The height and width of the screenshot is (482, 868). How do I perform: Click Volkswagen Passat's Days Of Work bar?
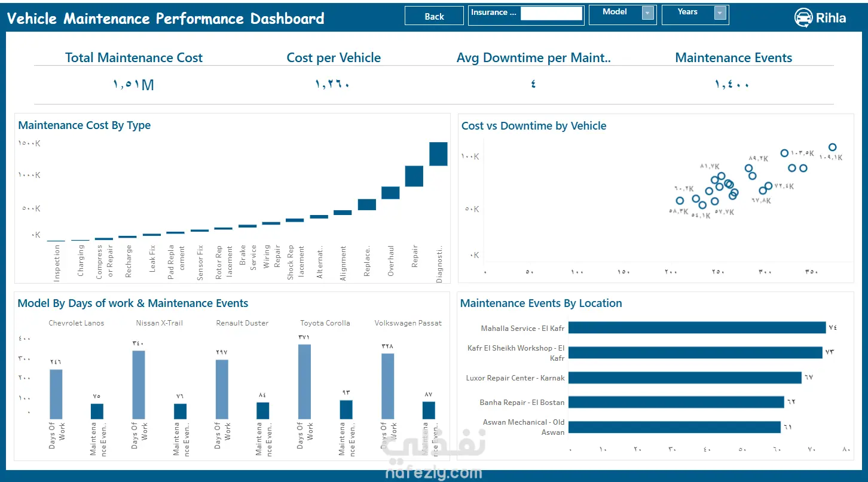[x=387, y=386]
